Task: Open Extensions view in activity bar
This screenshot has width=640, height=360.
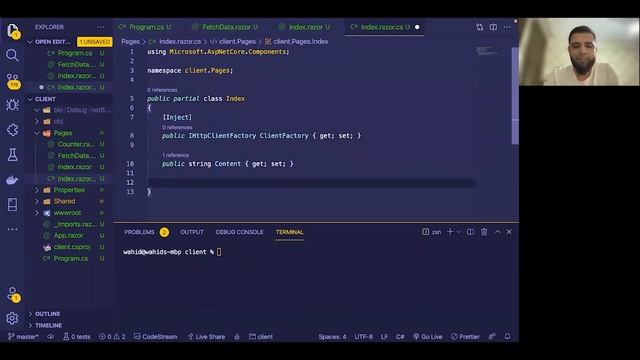Action: (12, 130)
